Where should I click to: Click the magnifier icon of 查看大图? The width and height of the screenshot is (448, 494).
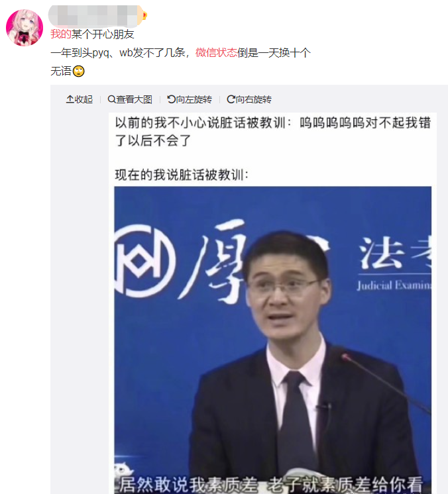point(111,99)
